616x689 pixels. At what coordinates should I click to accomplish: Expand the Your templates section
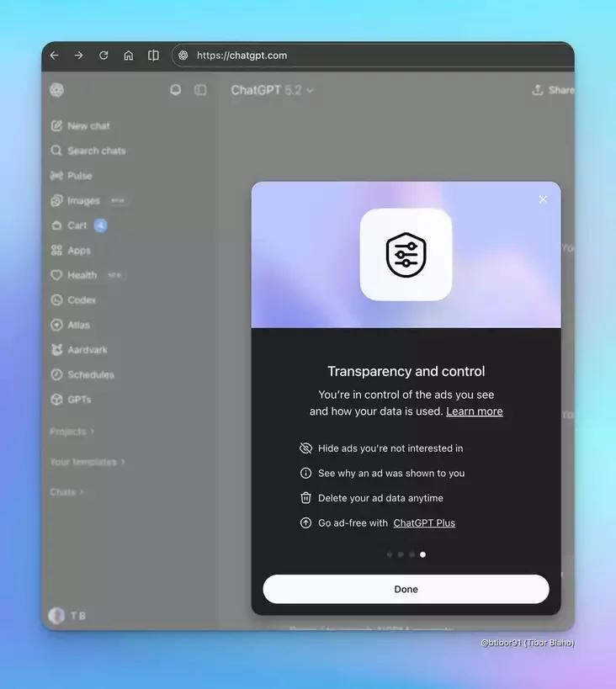[87, 462]
